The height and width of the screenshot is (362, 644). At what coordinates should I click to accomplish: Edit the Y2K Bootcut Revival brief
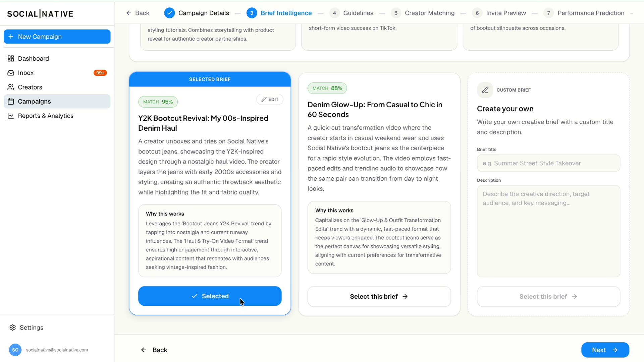pyautogui.click(x=270, y=100)
